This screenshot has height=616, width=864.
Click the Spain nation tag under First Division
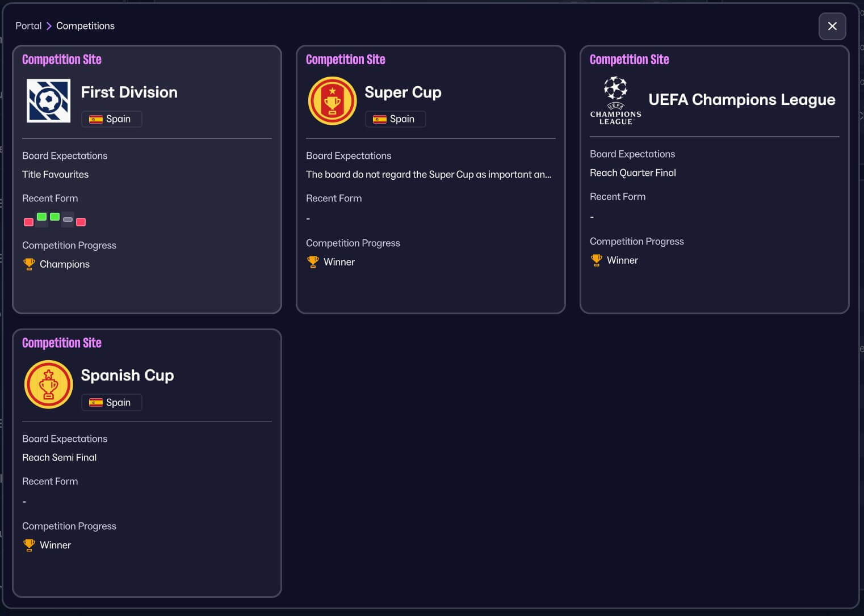click(x=111, y=119)
